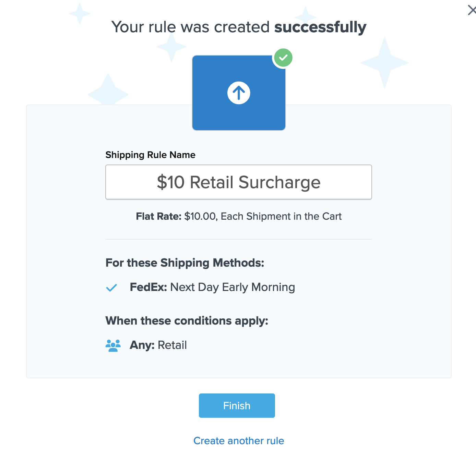This screenshot has height=462, width=476.
Task: Click the Shipping Rule Name label
Action: [150, 155]
